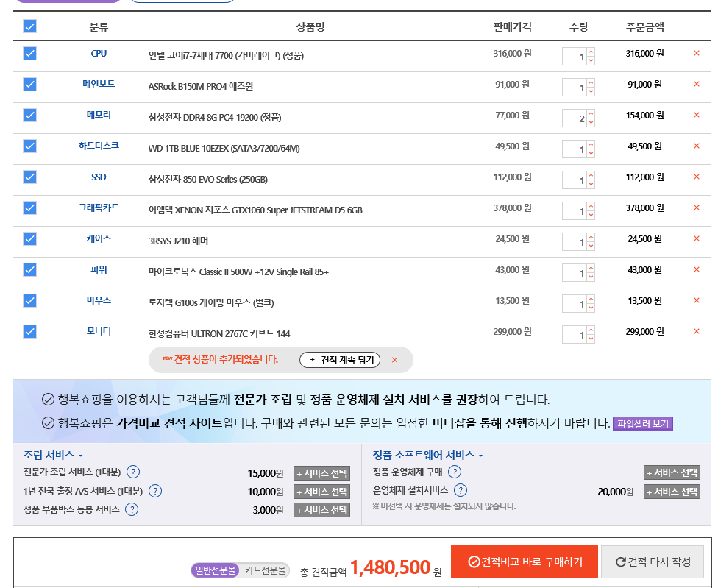
Task: Uncheck the 하드디스크 row checkbox
Action: pyautogui.click(x=29, y=146)
